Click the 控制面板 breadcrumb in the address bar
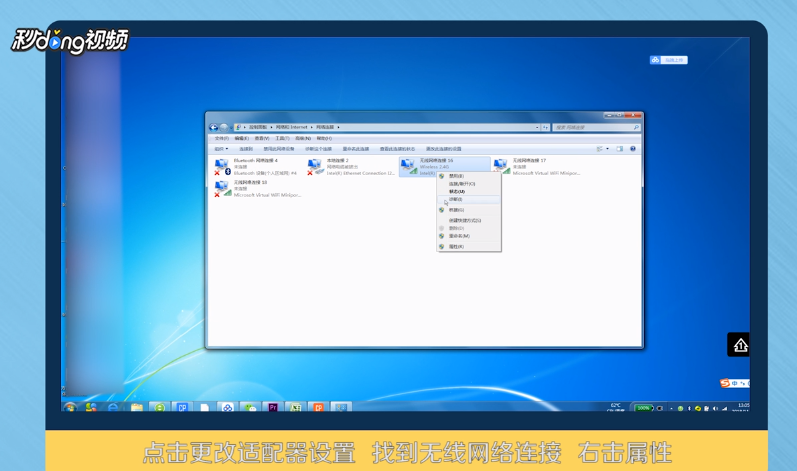 tap(258, 127)
